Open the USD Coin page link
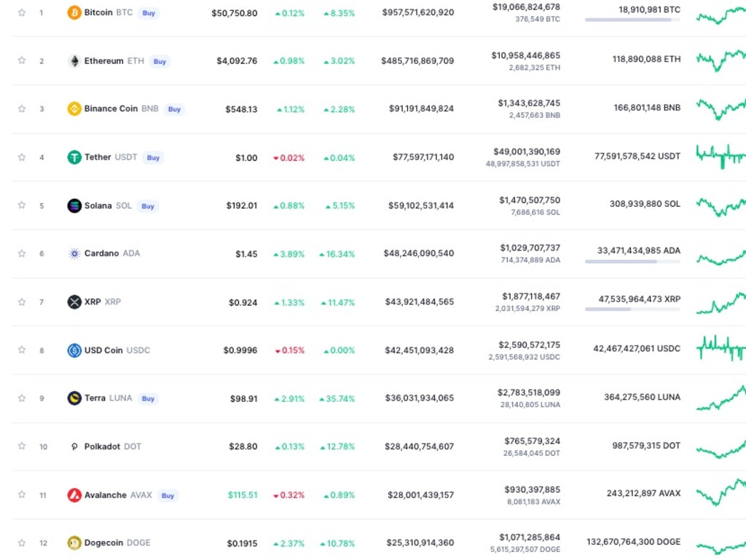Screen dimensions: 746x560 pos(117,350)
